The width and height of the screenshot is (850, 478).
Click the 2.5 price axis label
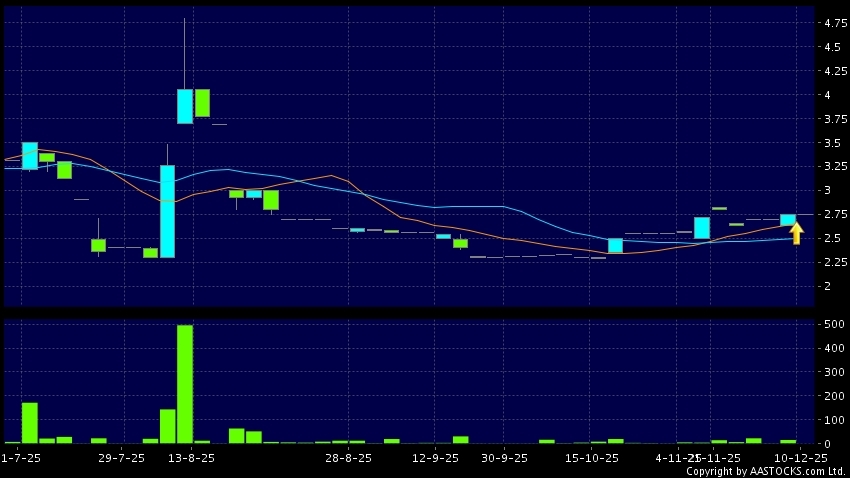832,238
